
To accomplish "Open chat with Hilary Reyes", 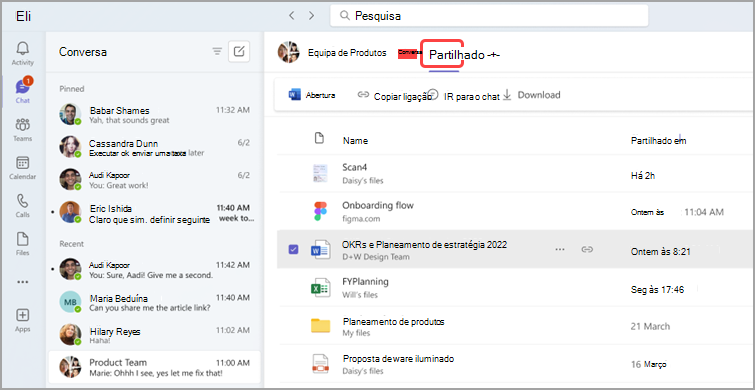I will pos(155,335).
